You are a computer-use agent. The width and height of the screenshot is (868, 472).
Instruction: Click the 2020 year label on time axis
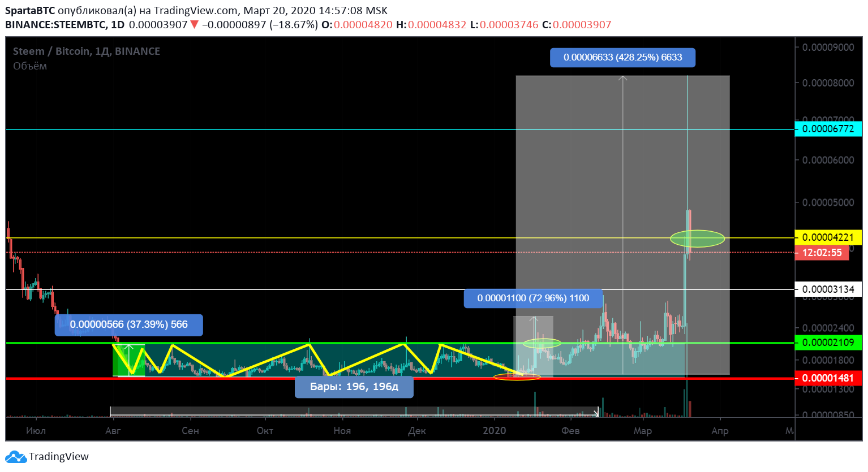[x=495, y=431]
